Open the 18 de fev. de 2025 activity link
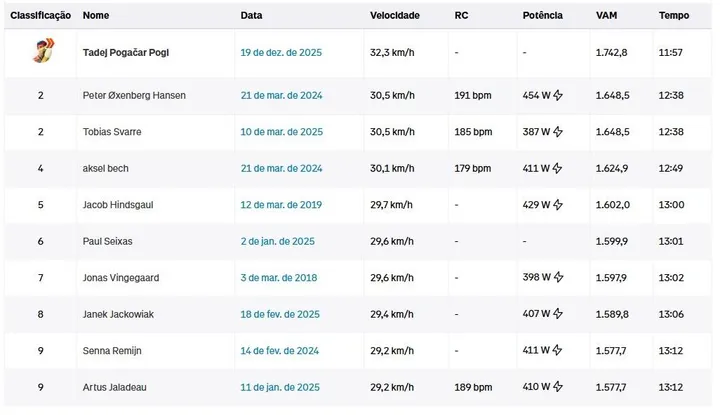The image size is (720, 415). click(x=280, y=314)
